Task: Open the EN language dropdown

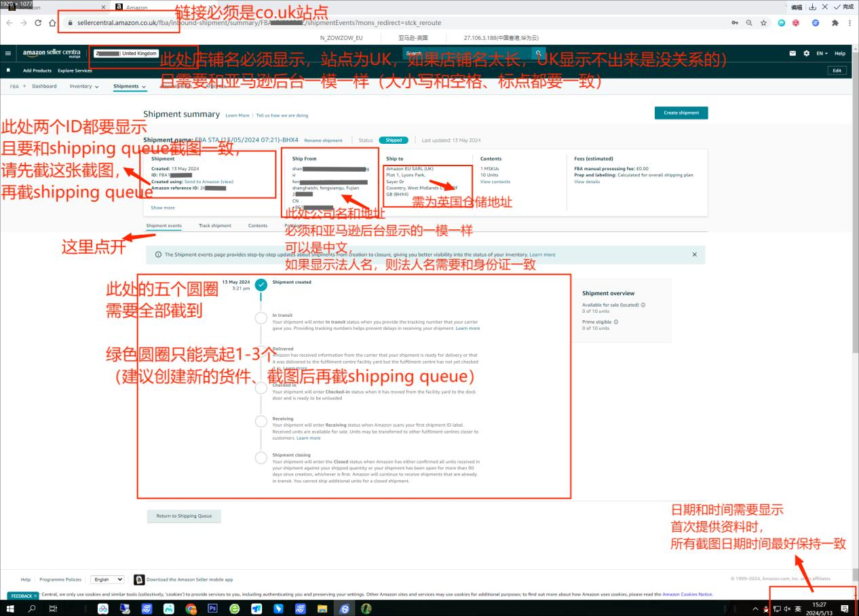Action: 822,53
